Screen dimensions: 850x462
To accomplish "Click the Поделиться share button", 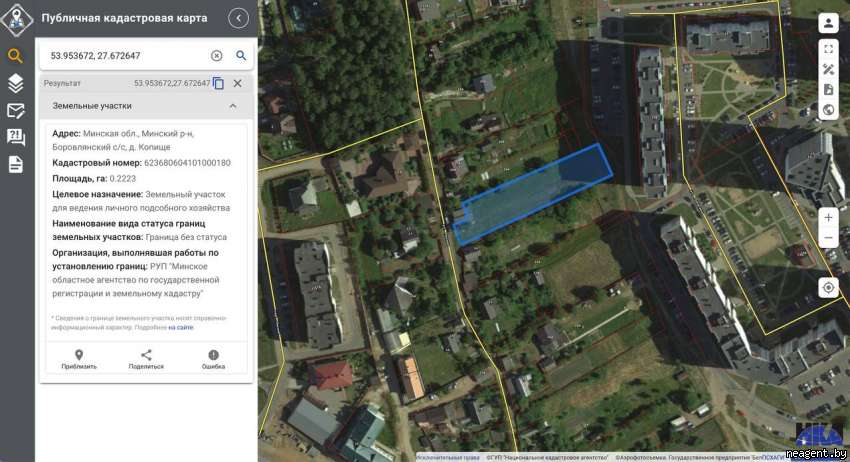I will 146,359.
